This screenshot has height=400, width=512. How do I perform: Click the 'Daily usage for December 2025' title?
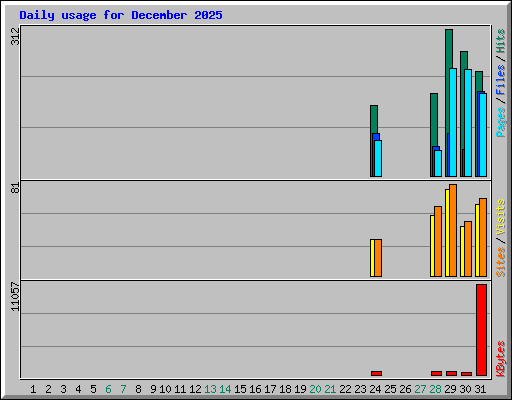(x=121, y=15)
